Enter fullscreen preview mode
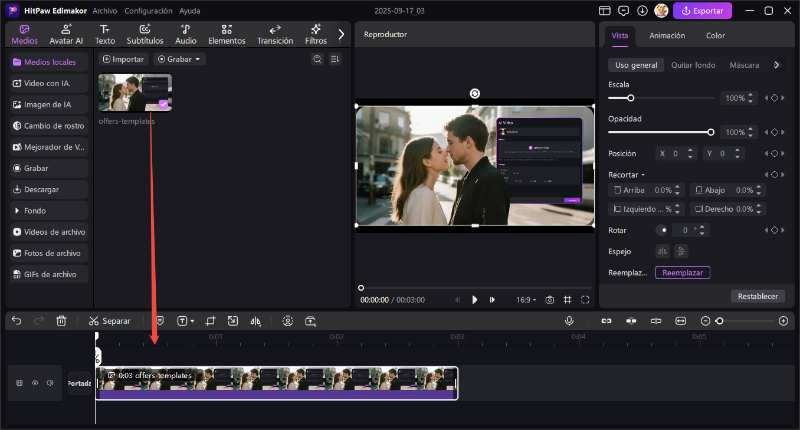The height and width of the screenshot is (430, 800). pyautogui.click(x=585, y=300)
